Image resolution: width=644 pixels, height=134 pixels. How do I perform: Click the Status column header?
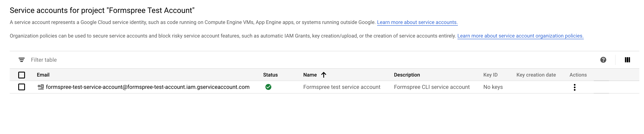click(270, 75)
